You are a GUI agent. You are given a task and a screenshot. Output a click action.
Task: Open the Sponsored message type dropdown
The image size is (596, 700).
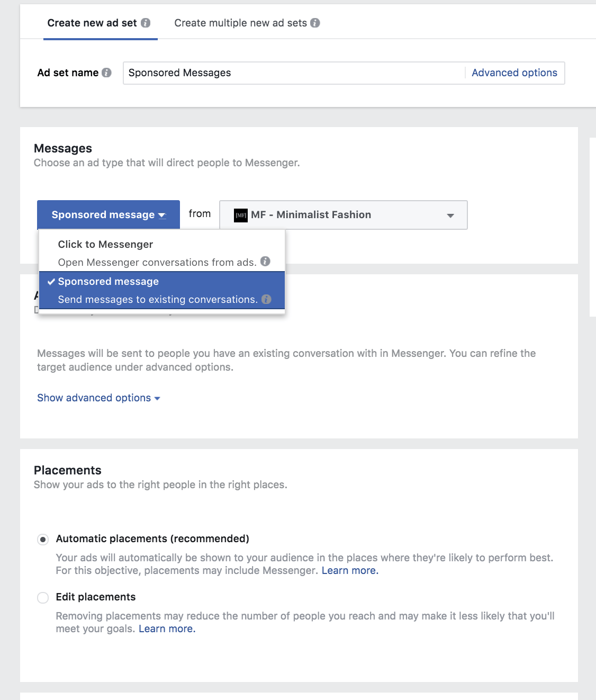coord(109,214)
